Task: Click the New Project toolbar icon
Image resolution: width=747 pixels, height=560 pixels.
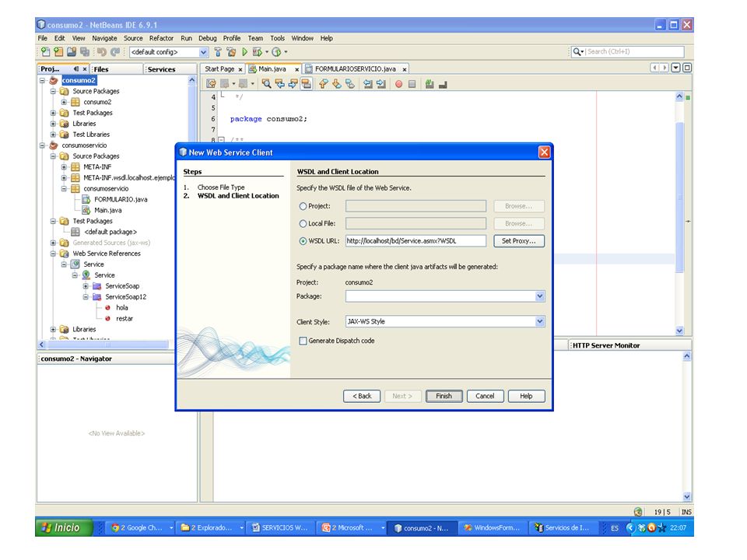Action: pyautogui.click(x=58, y=51)
